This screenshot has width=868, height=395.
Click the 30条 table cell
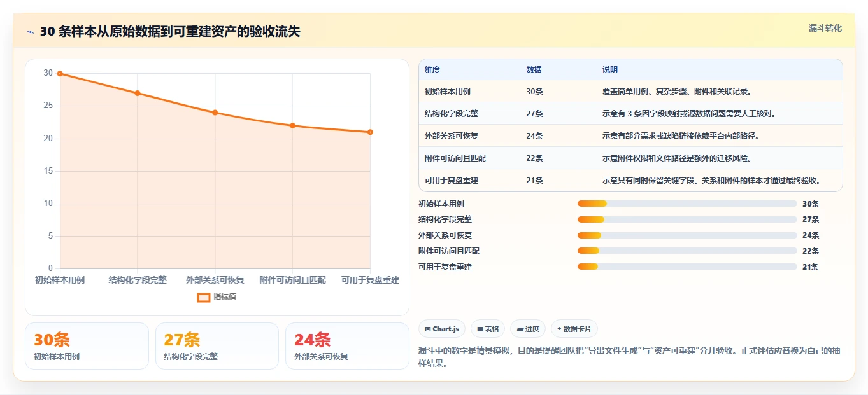pyautogui.click(x=558, y=91)
